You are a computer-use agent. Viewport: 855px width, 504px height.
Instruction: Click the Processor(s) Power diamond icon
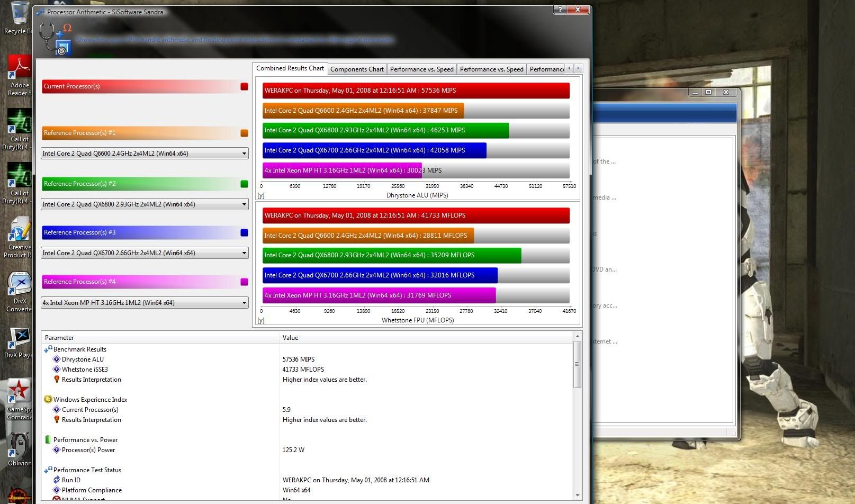[57, 450]
